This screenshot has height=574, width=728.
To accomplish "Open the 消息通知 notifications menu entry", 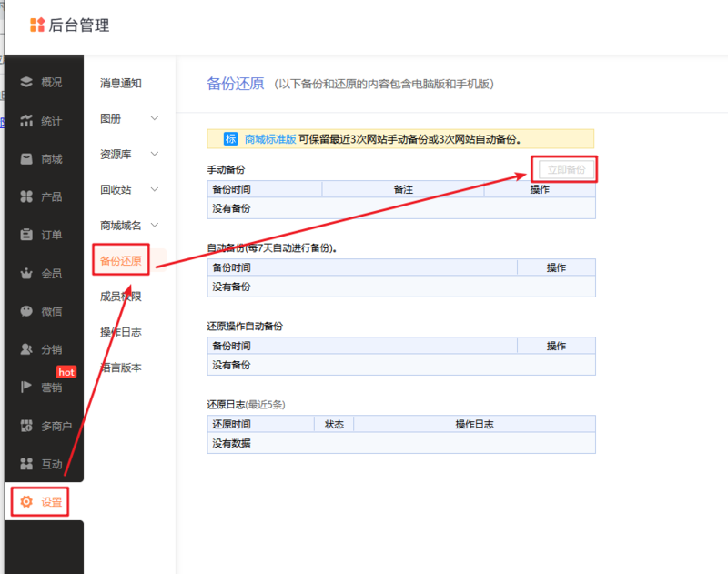I will [x=120, y=83].
